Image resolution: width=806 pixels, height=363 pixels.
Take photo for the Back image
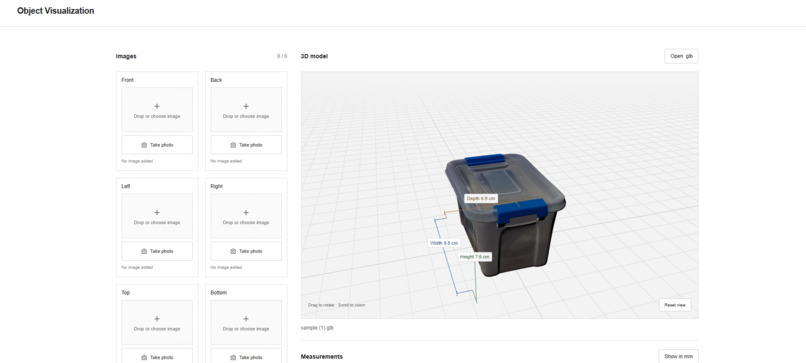click(x=246, y=145)
